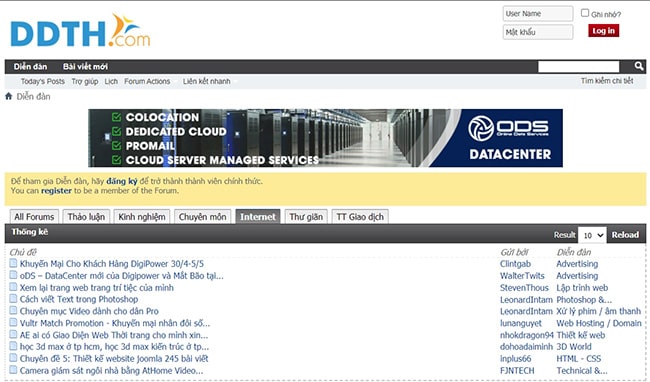Click document icon beside oDS – DataCenter mới

coord(13,275)
